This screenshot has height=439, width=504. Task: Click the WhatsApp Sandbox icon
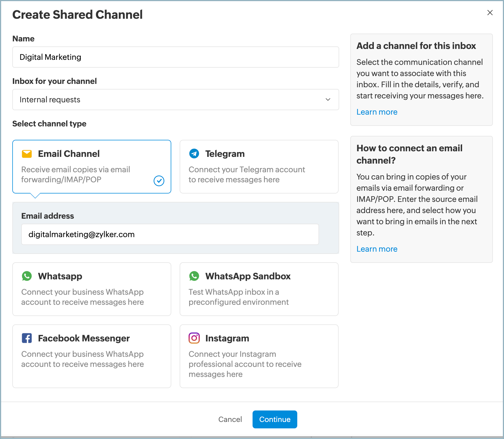pos(194,276)
